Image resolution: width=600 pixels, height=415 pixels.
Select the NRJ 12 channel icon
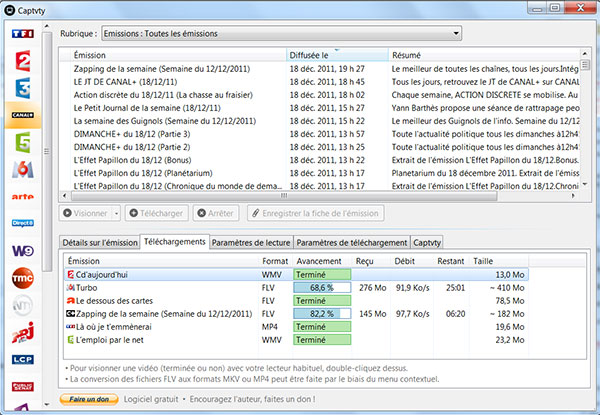pyautogui.click(x=23, y=332)
